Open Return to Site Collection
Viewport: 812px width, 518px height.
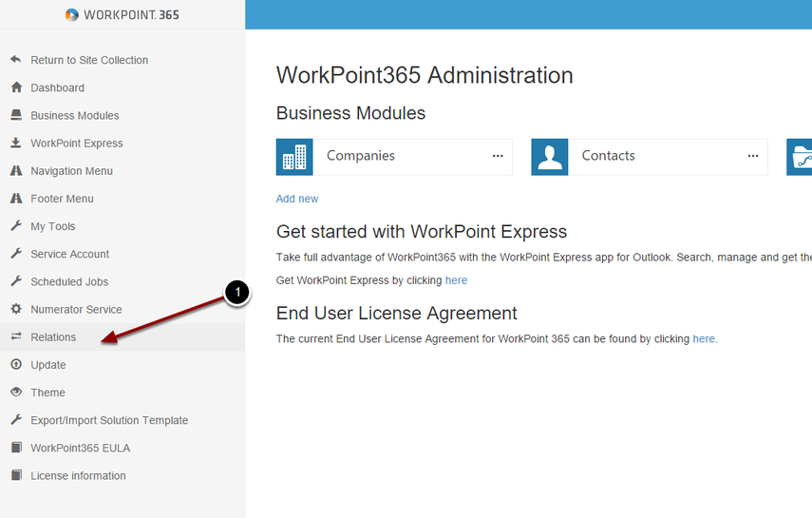click(x=89, y=60)
